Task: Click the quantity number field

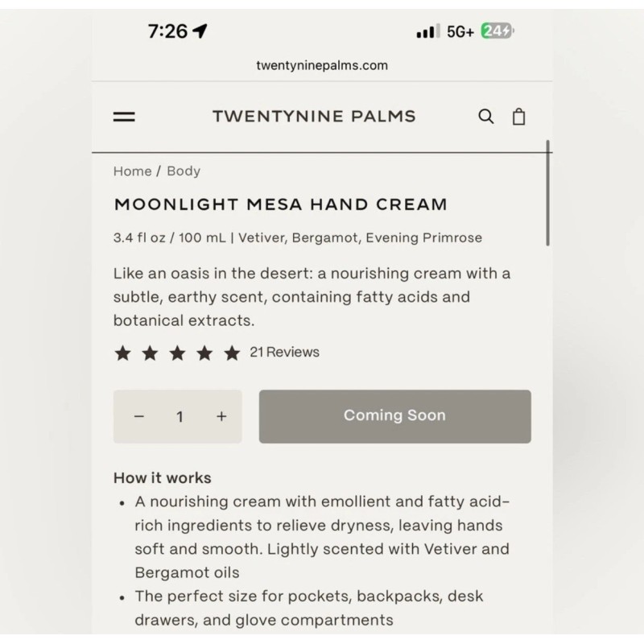Action: [x=180, y=416]
